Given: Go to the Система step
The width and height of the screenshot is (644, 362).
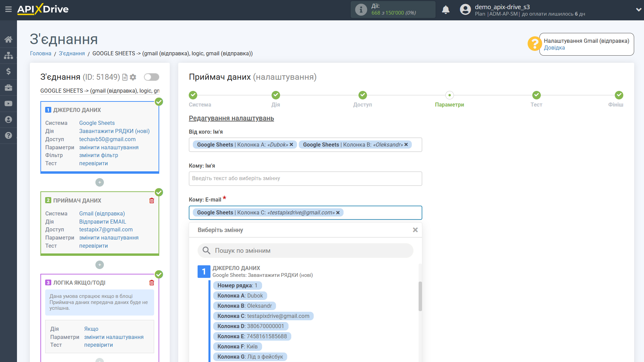Looking at the screenshot, I should coord(193,95).
